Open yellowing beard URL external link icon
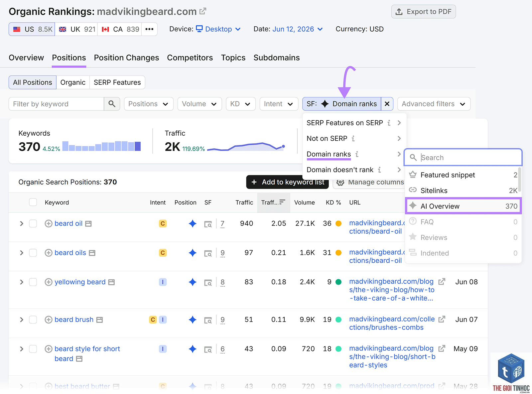Viewport: 532px width, 394px height. tap(442, 282)
